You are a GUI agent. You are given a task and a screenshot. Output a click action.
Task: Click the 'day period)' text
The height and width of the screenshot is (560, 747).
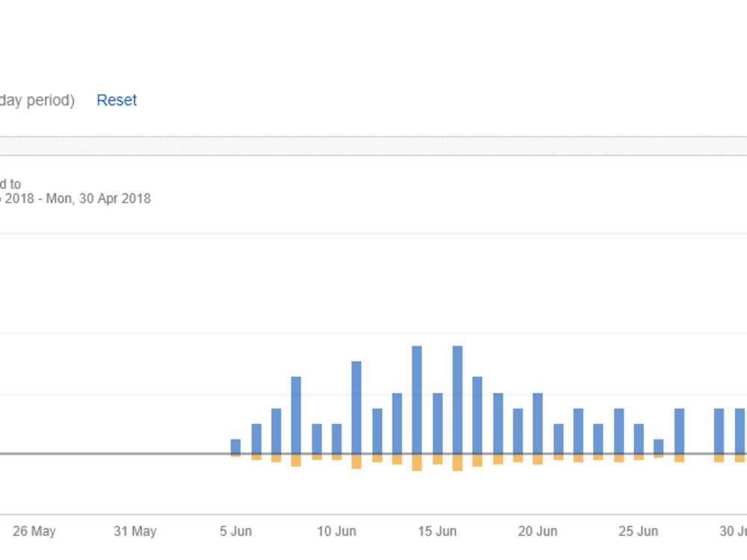37,101
